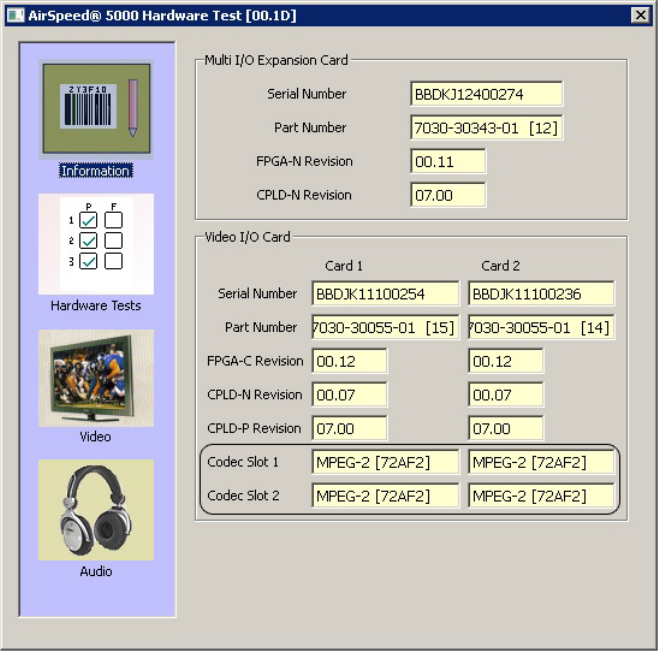Open the Audio headphones icon
The height and width of the screenshot is (652, 659).
click(96, 510)
